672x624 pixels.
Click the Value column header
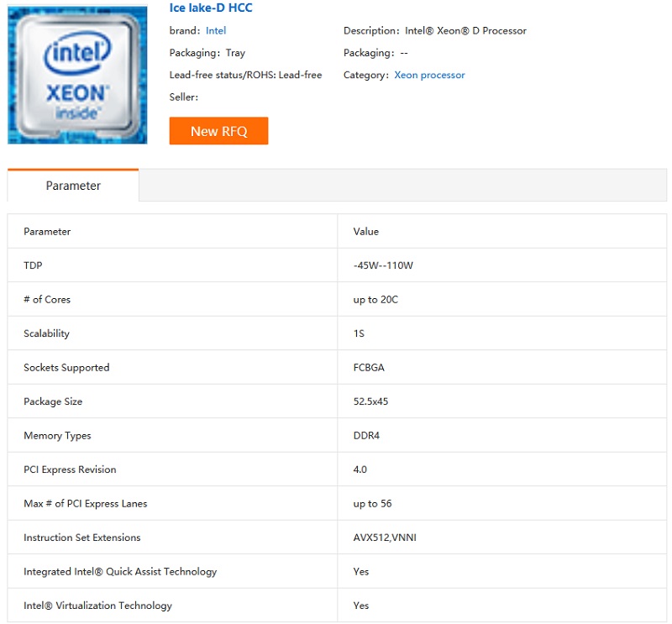point(366,232)
